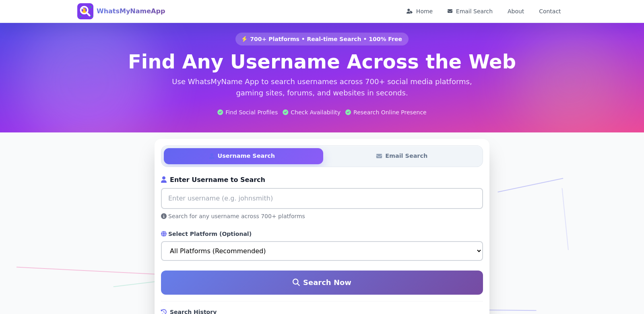The width and height of the screenshot is (644, 314).
Task: Click the WhatsMyNameApp brand name link
Action: (x=131, y=11)
